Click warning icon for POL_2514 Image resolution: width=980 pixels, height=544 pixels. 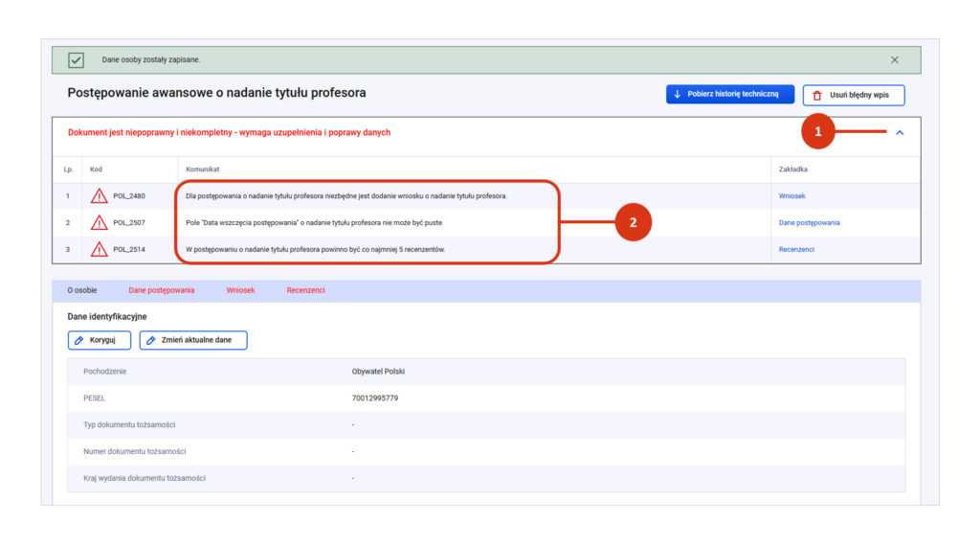[100, 249]
